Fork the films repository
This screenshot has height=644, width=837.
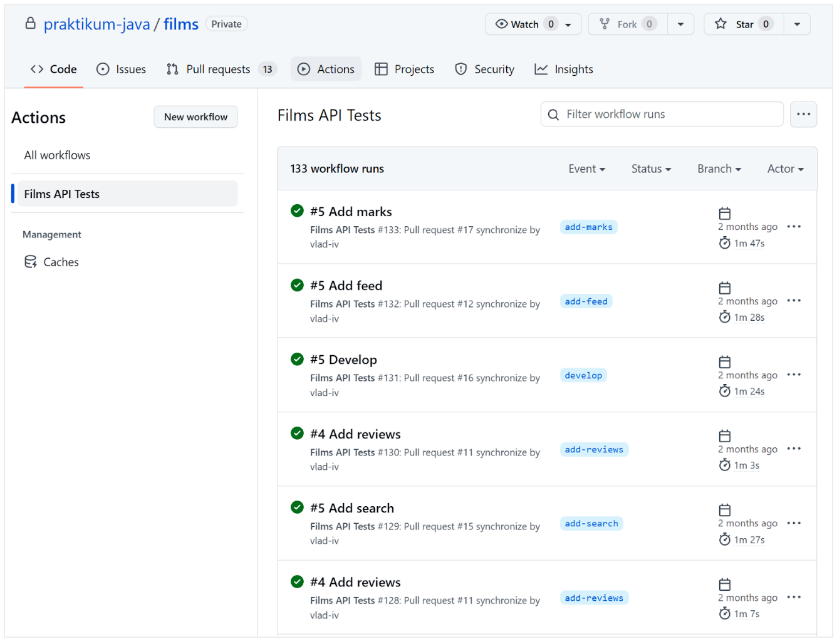(628, 24)
